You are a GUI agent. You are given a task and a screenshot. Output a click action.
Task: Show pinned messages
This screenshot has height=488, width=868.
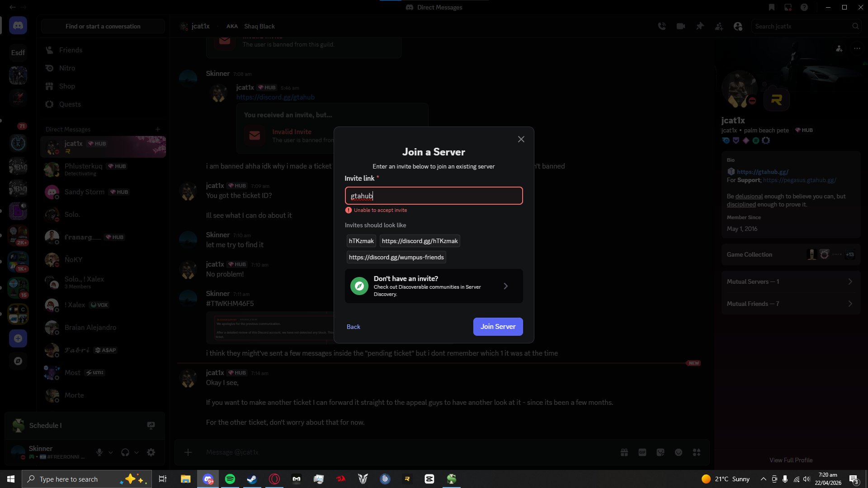[700, 26]
